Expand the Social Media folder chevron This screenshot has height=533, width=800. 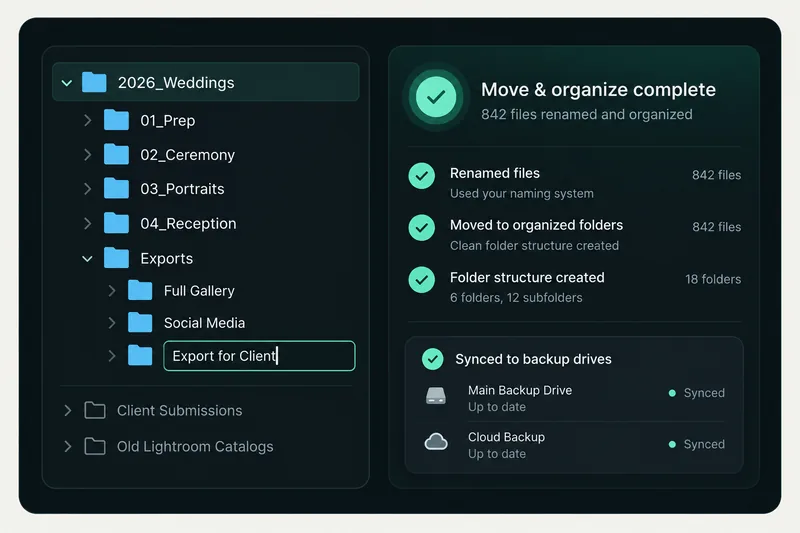pyautogui.click(x=112, y=323)
